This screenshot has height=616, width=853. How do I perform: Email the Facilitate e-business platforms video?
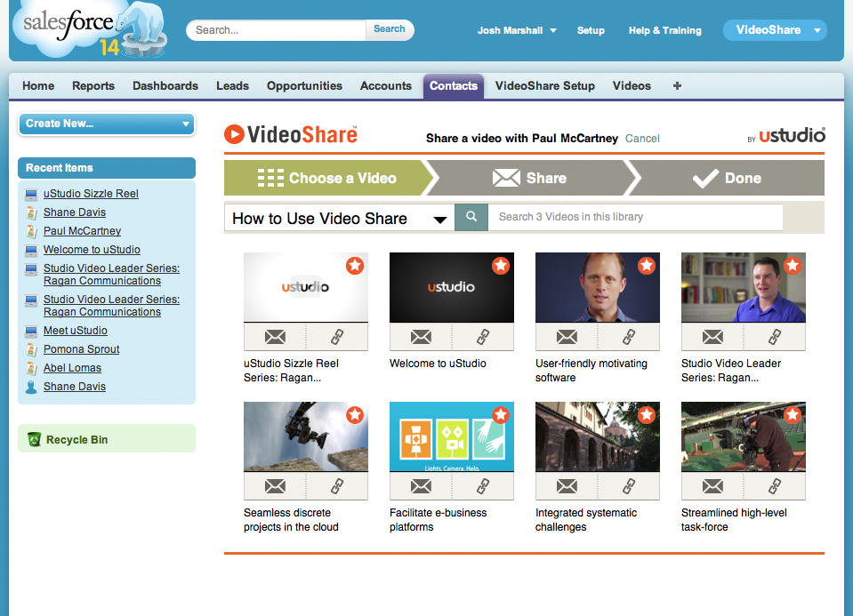click(421, 486)
